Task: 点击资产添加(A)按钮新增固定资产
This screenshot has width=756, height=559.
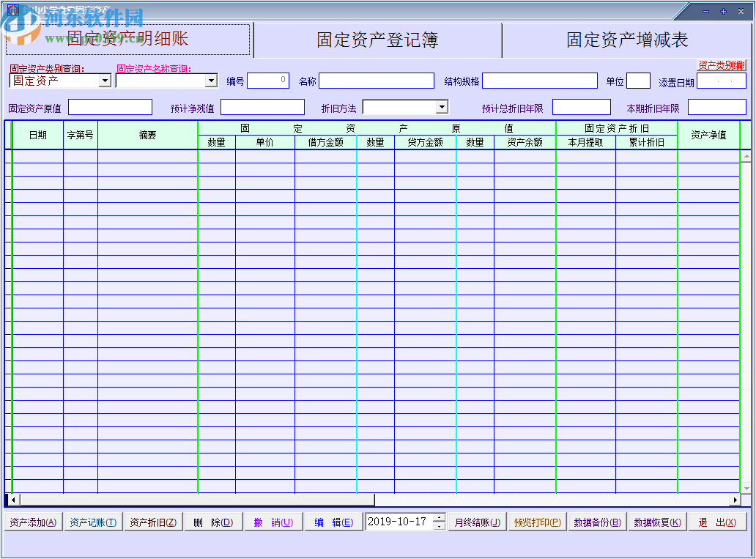Action: (x=32, y=522)
